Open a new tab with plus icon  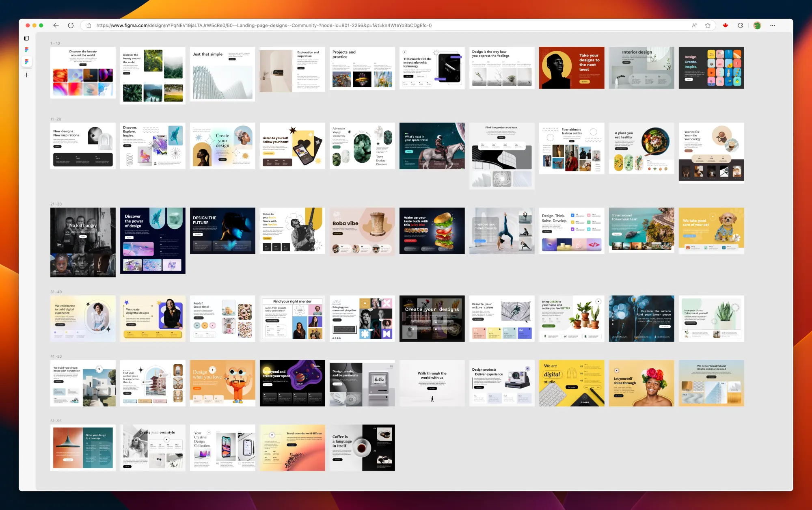click(x=26, y=75)
